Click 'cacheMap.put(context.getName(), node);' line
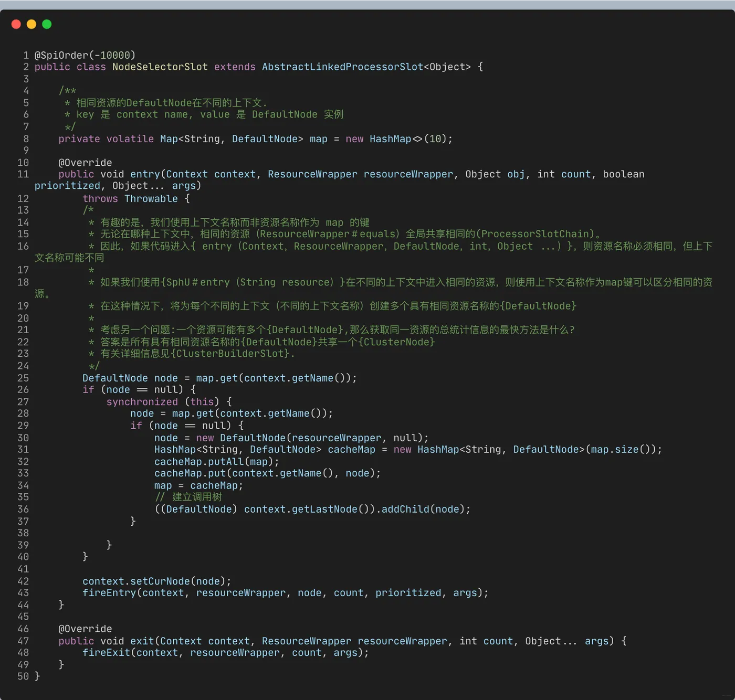The width and height of the screenshot is (735, 700). pyautogui.click(x=268, y=473)
